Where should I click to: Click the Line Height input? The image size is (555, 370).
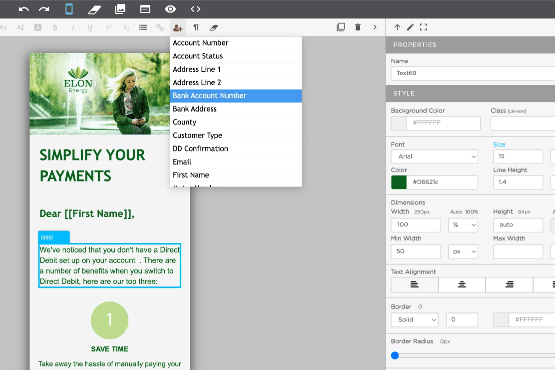point(518,182)
